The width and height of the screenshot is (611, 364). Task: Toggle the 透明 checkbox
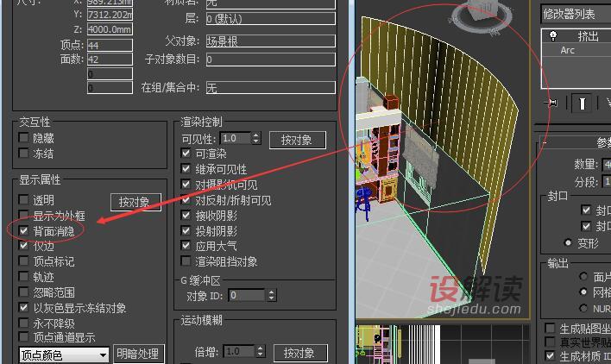click(x=24, y=200)
